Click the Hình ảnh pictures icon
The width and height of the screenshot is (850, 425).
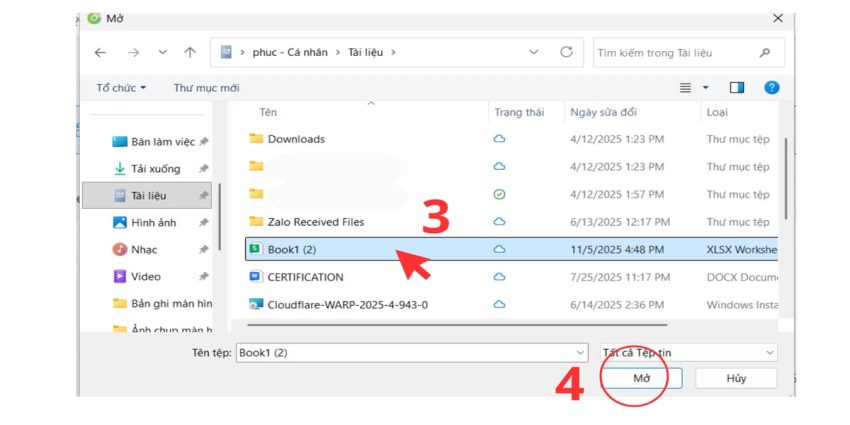pos(119,223)
